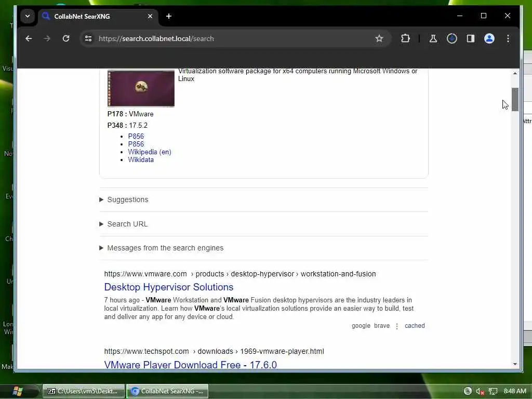
Task: Click the page scrollbar down arrow
Action: (x=515, y=364)
